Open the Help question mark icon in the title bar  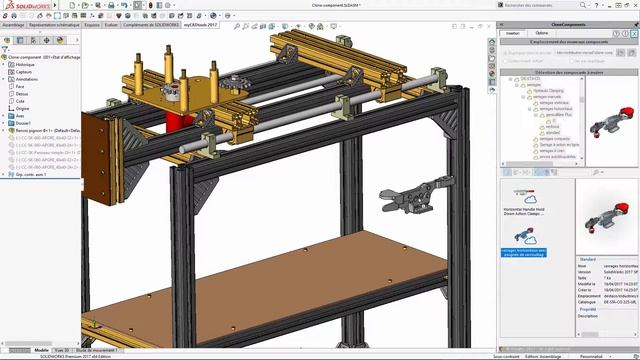[596, 5]
